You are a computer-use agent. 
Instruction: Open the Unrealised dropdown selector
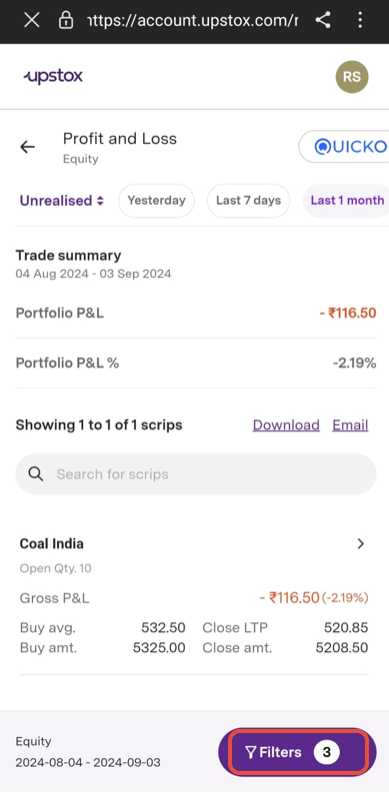click(x=62, y=201)
